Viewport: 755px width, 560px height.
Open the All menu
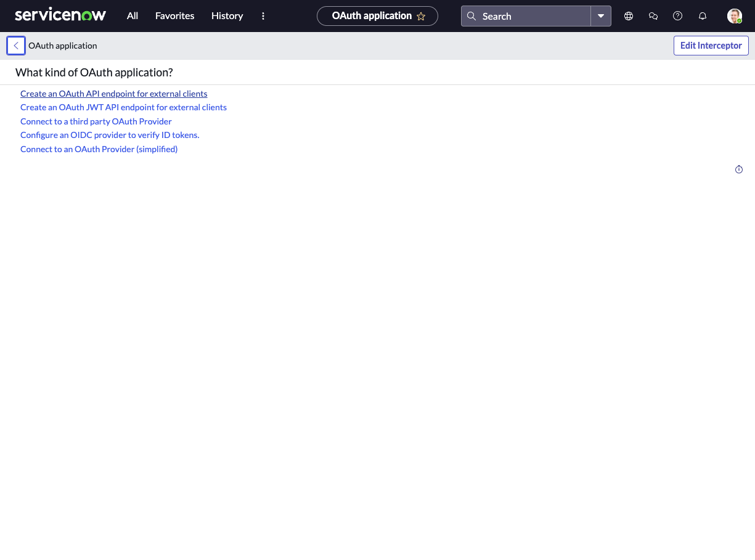pos(133,16)
